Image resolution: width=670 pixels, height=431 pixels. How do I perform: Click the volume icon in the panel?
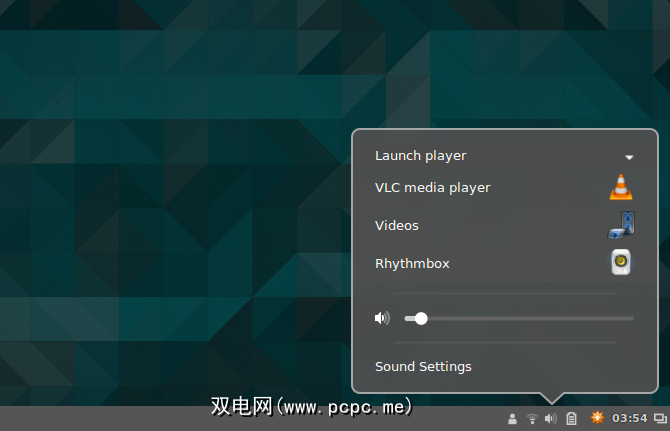551,419
